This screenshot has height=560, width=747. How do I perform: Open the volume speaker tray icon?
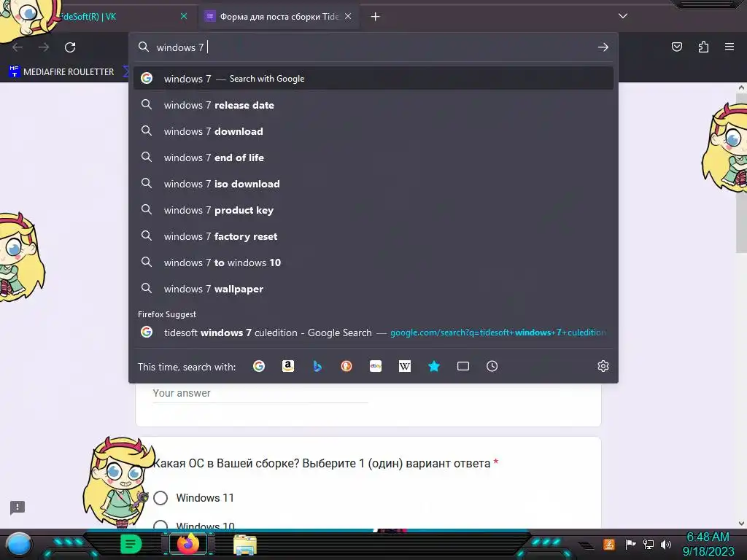coord(666,544)
